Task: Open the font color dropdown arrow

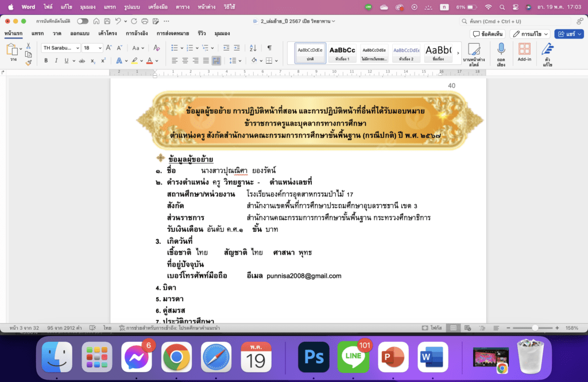Action: 157,61
